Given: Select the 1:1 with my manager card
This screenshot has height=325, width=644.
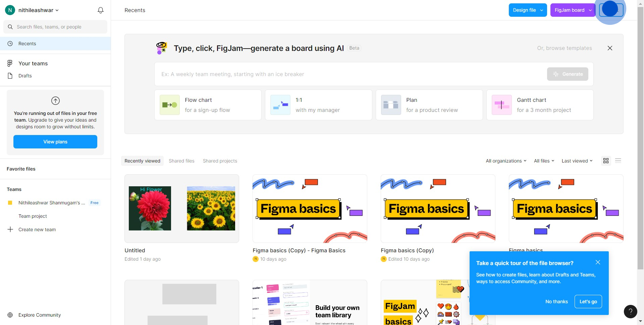Looking at the screenshot, I should point(319,105).
